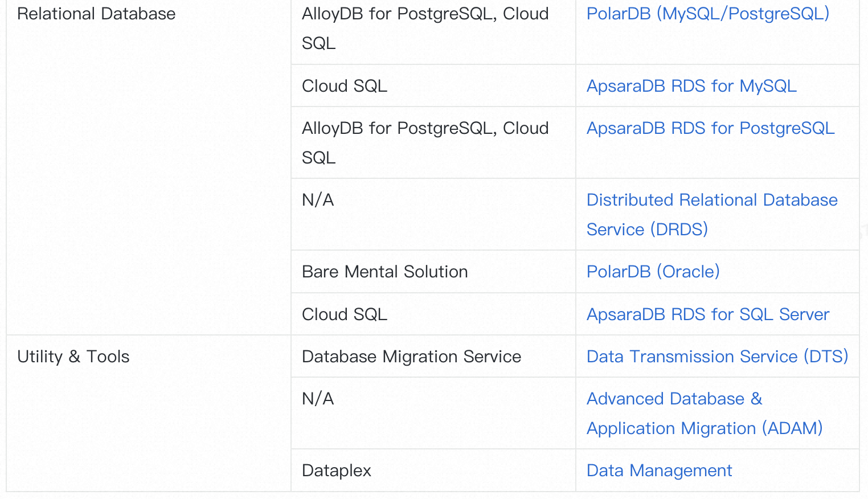The width and height of the screenshot is (868, 499).
Task: Click Cloud SQL beside ApsaraDB RDS for MySQL
Action: click(345, 86)
